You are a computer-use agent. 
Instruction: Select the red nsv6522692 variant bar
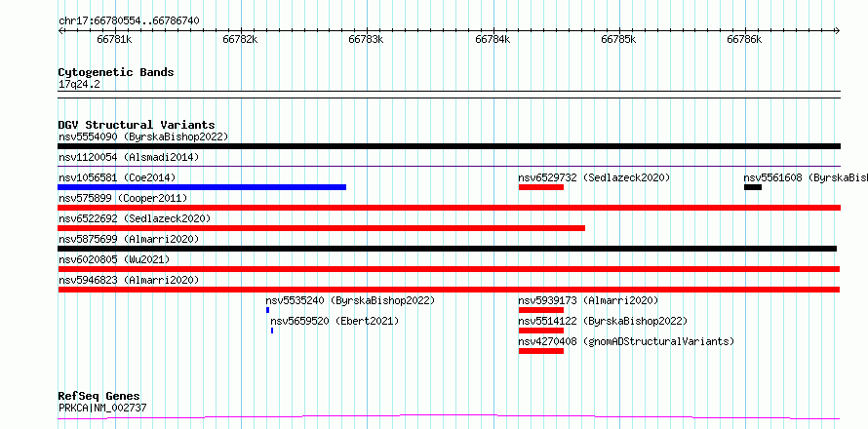(322, 228)
